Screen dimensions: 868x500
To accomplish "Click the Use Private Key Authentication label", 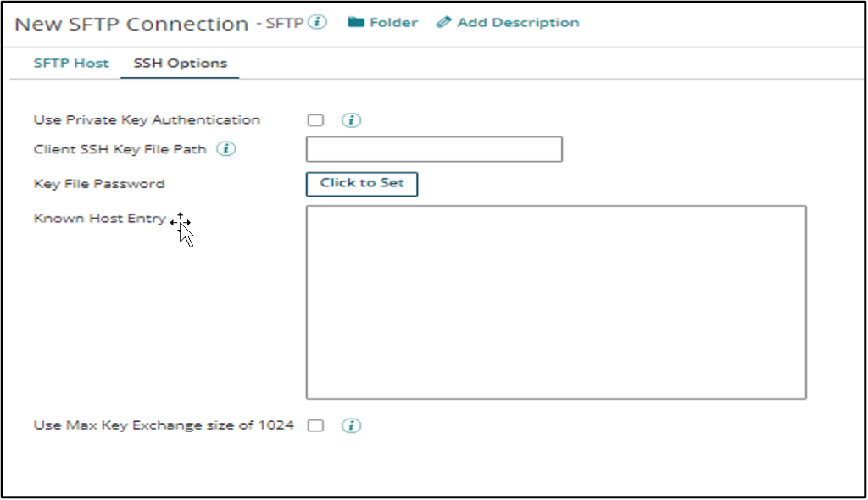I will pyautogui.click(x=147, y=120).
